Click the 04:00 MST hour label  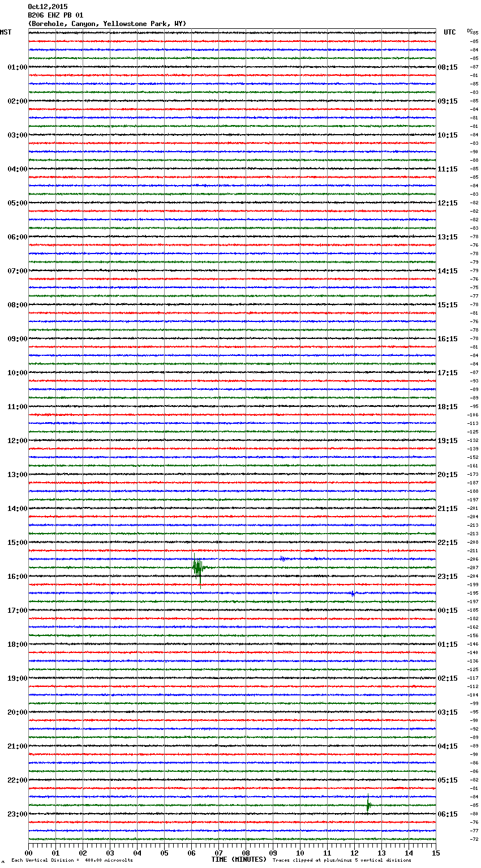point(18,169)
